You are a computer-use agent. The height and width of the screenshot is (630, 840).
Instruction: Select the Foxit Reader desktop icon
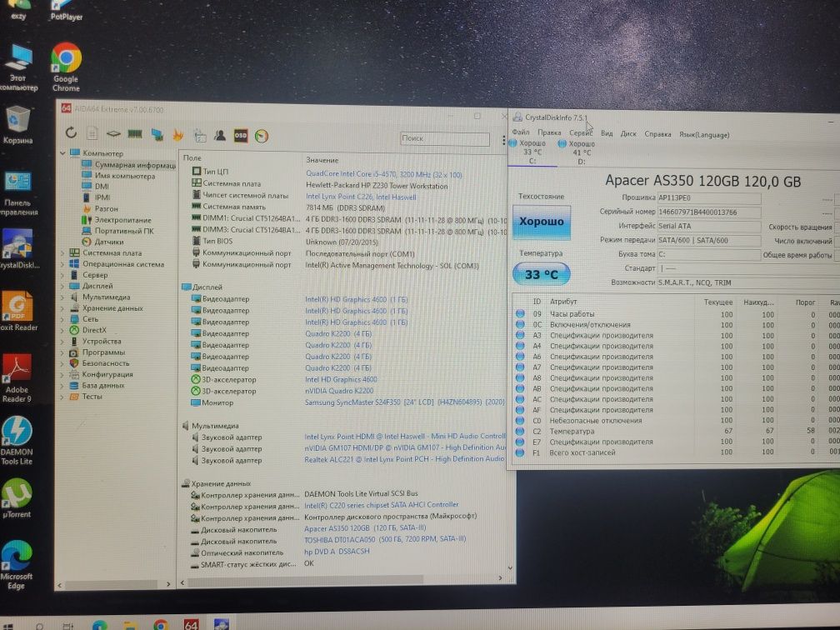(17, 311)
